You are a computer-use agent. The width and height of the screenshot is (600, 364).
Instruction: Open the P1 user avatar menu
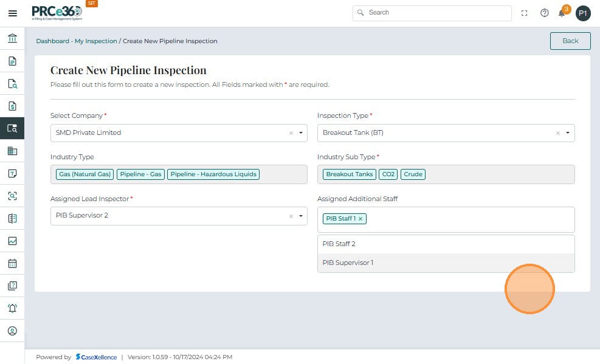(x=582, y=13)
